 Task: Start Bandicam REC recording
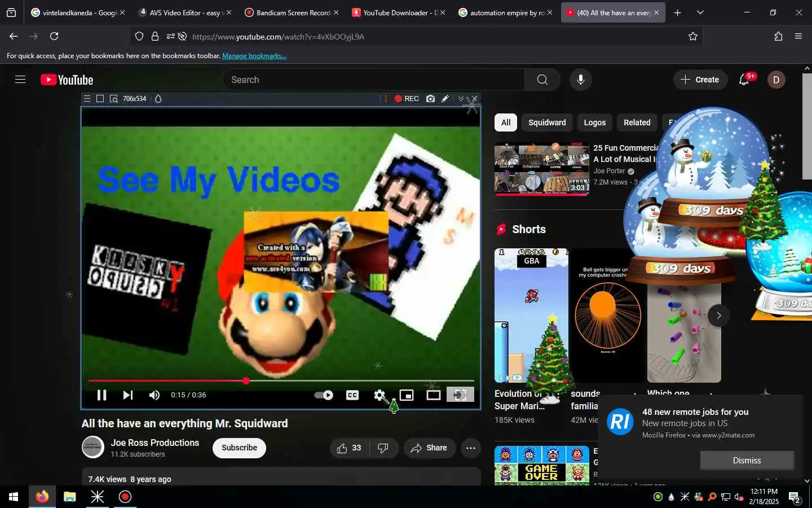click(x=407, y=99)
